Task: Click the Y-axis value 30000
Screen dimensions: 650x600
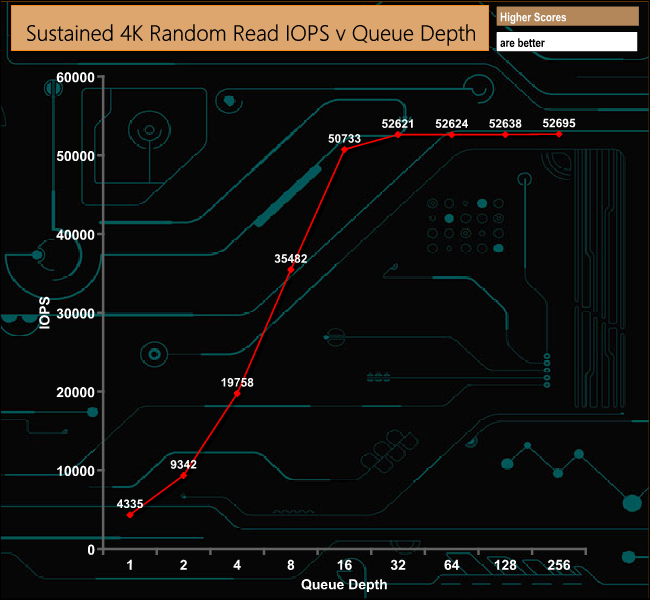Action: click(75, 313)
